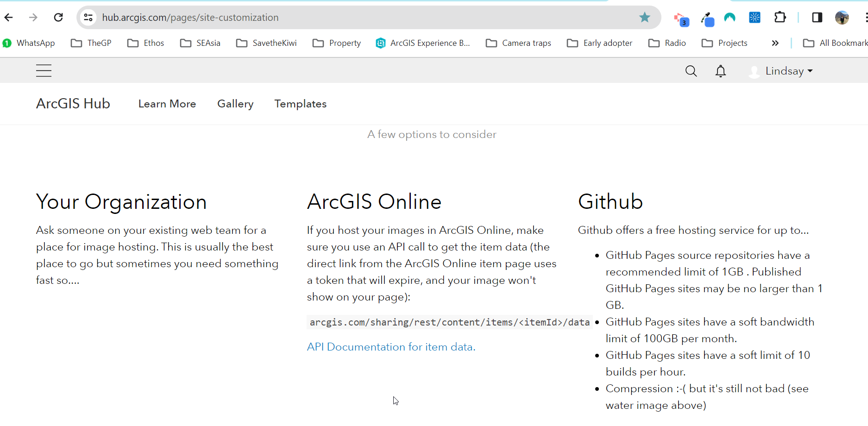Click the 'Compression :-(' bullet
This screenshot has height=426, width=868.
pyautogui.click(x=707, y=397)
